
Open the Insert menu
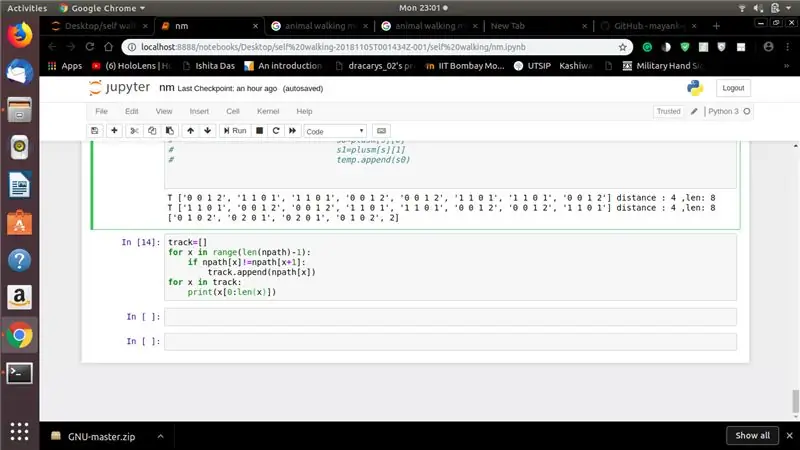[x=199, y=111]
